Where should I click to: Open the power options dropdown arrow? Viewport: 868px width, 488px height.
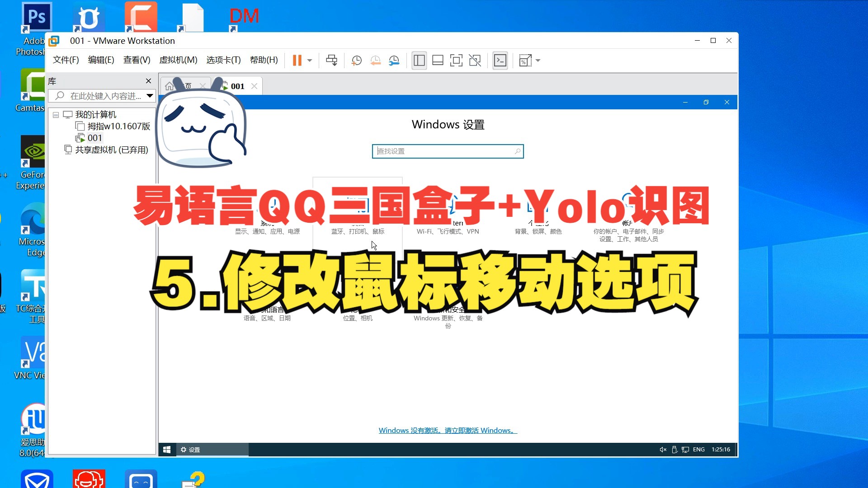(310, 60)
